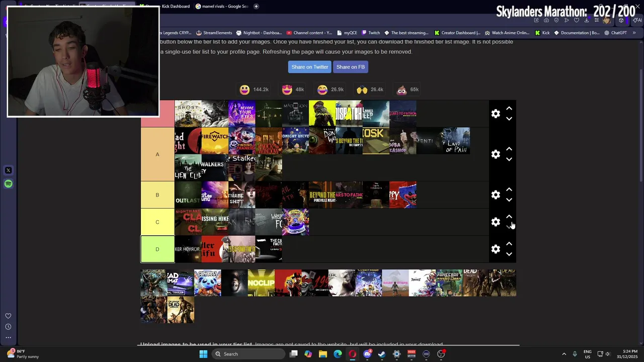
Task: Open a new browser tab with plus
Action: click(x=256, y=7)
